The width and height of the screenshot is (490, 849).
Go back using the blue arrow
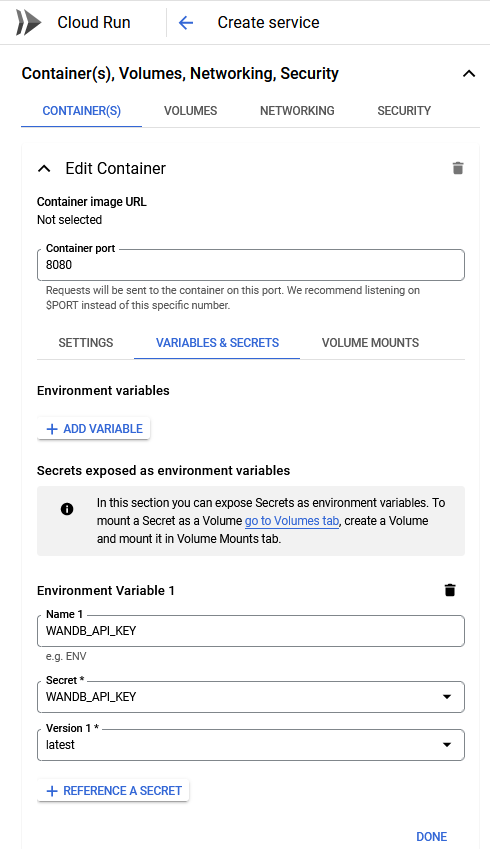[x=186, y=23]
